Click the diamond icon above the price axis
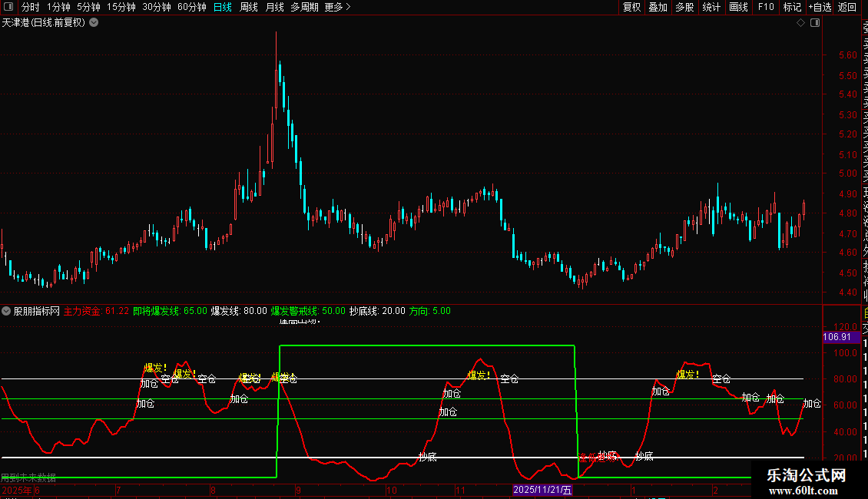868x499 pixels. click(800, 22)
